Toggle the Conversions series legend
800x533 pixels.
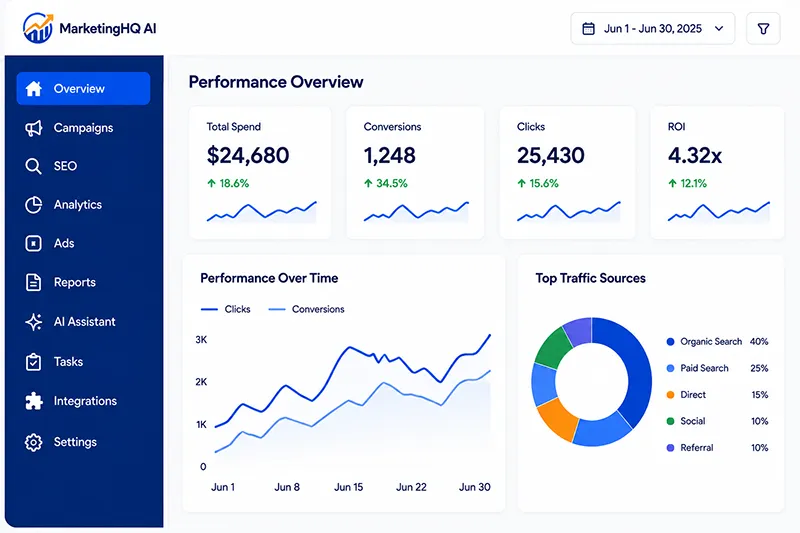point(306,309)
